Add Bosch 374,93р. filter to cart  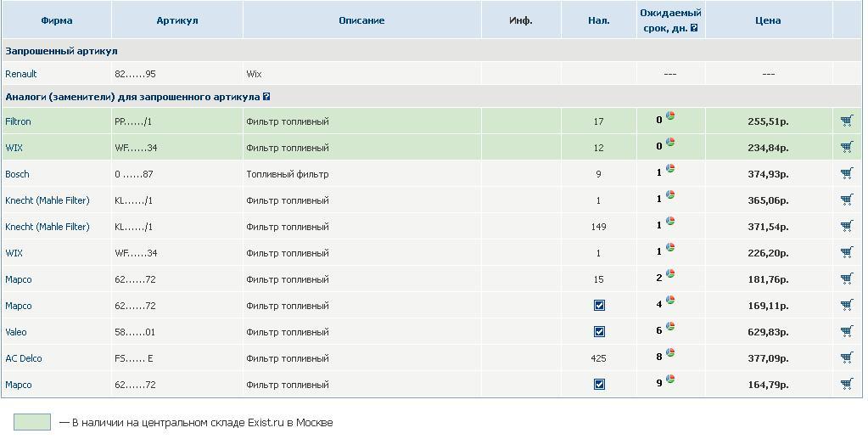pos(847,173)
